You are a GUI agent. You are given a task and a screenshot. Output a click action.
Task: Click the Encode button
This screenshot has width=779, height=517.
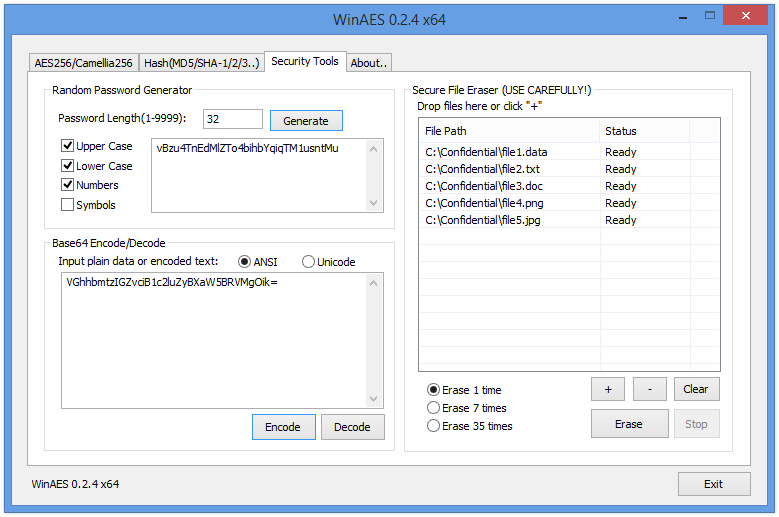[282, 427]
